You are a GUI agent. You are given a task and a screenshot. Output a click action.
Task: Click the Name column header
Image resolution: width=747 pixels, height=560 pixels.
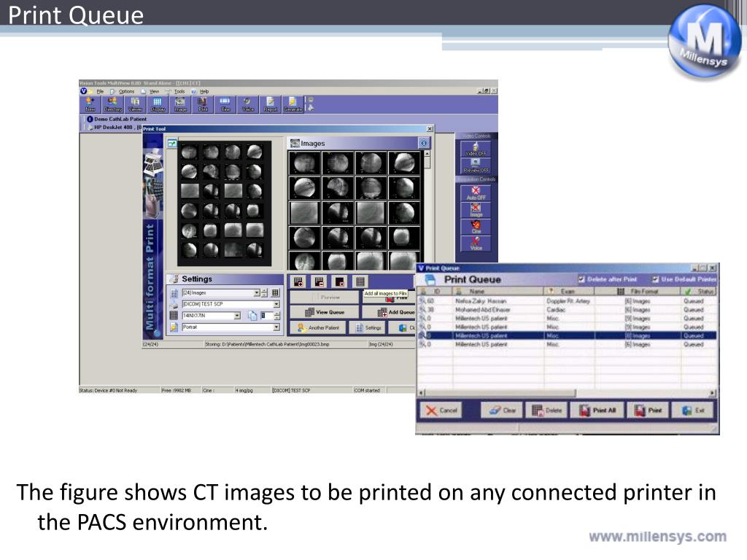click(x=498, y=291)
